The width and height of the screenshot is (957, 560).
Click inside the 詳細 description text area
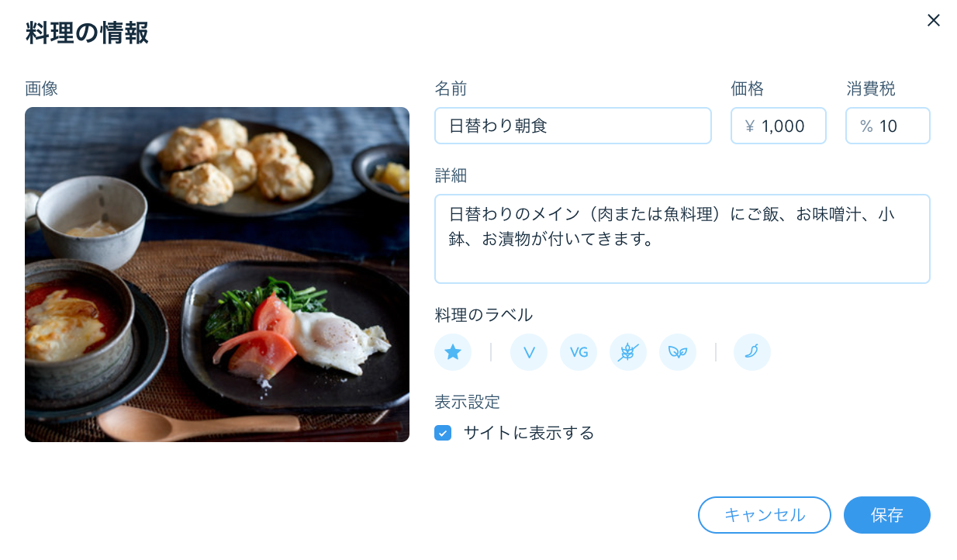click(x=682, y=239)
